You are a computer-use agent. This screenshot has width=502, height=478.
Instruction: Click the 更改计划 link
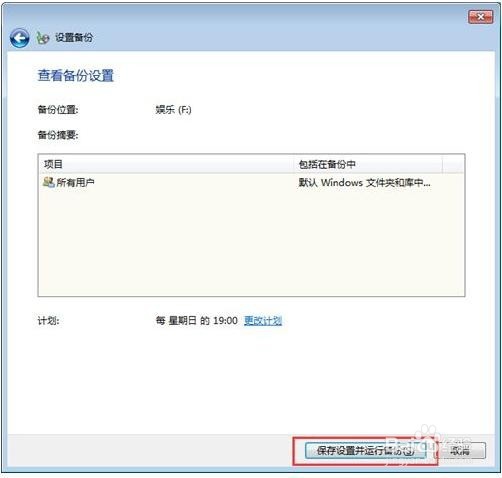point(263,321)
